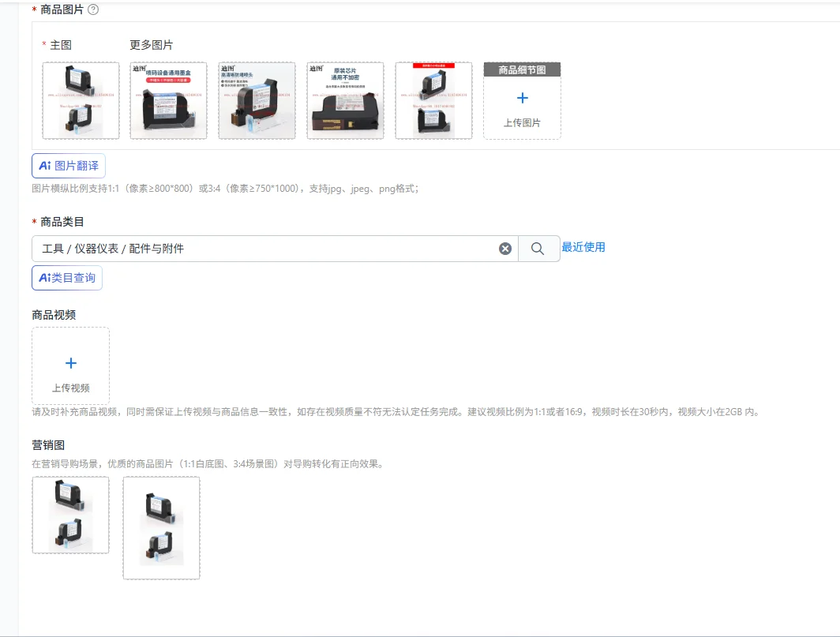This screenshot has height=637, width=840.
Task: Click the plus icon to upload 商品细节图
Action: [x=523, y=98]
